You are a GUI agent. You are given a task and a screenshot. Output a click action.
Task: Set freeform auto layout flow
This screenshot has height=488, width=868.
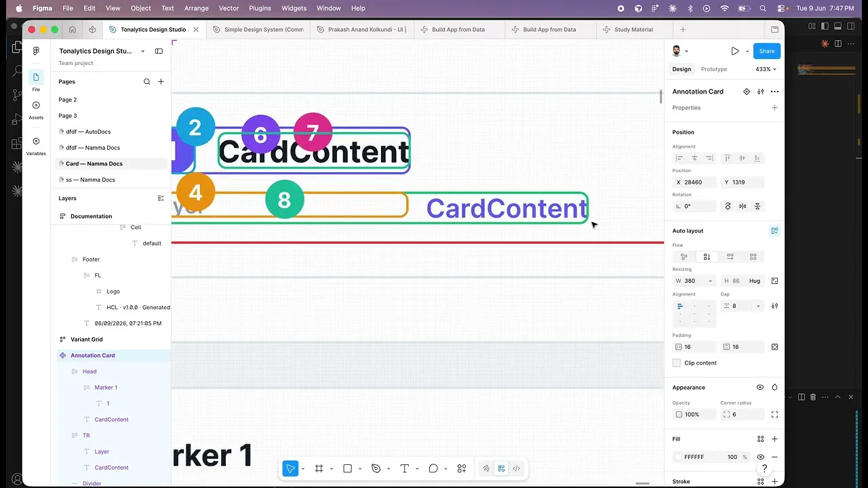coord(684,257)
